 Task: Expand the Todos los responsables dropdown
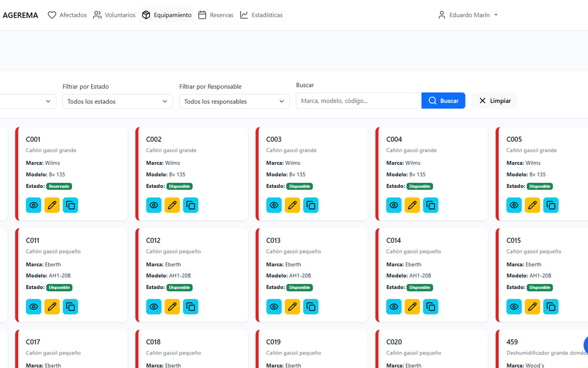click(x=234, y=102)
